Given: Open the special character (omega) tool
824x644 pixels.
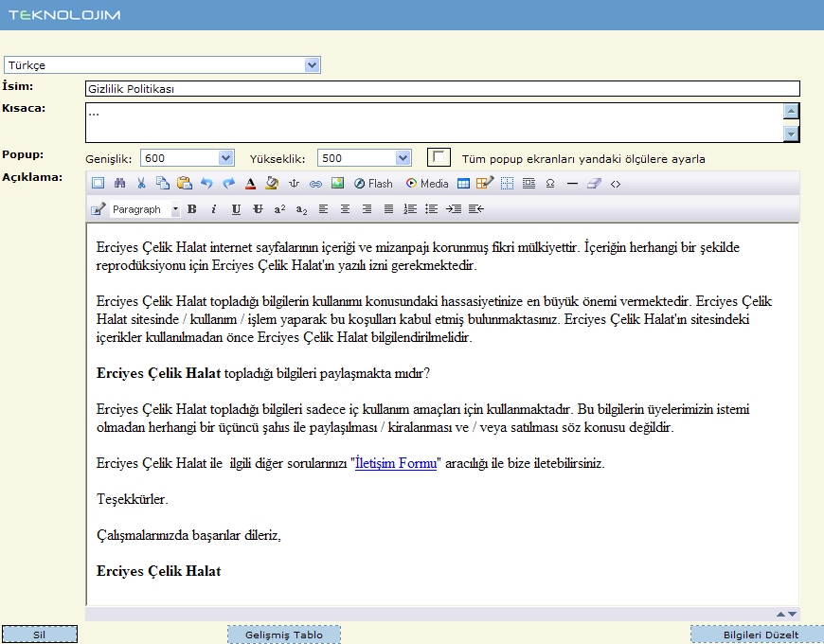Looking at the screenshot, I should pyautogui.click(x=550, y=184).
